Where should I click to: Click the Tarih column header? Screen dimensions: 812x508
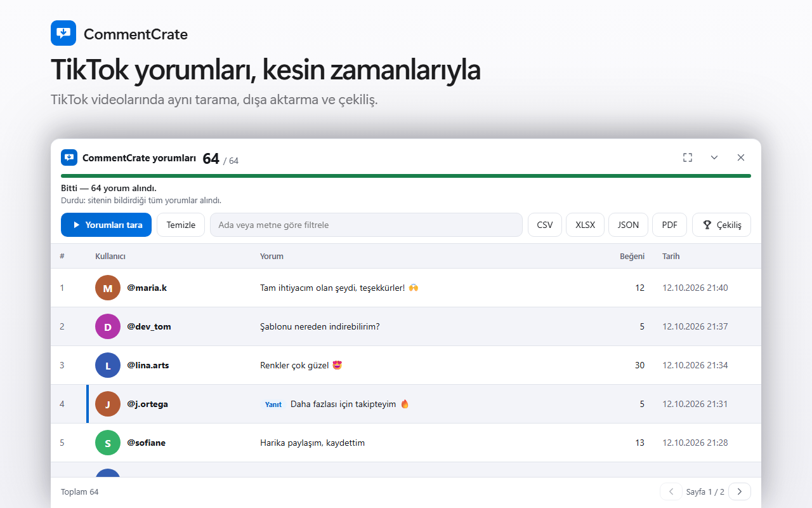point(671,257)
